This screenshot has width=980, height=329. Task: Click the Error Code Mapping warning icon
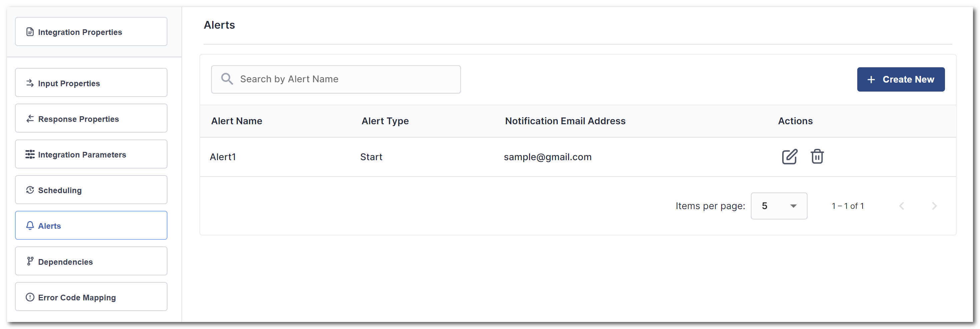30,297
